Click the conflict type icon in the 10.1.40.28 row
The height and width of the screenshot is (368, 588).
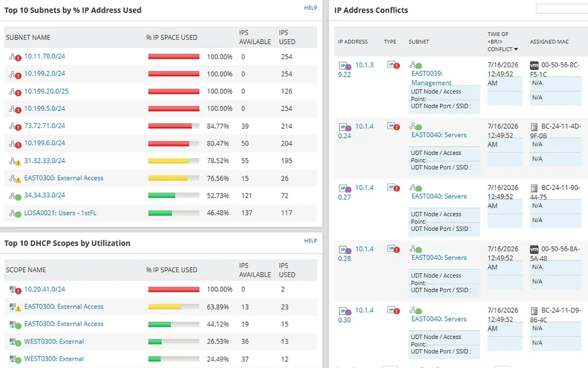coord(393,249)
